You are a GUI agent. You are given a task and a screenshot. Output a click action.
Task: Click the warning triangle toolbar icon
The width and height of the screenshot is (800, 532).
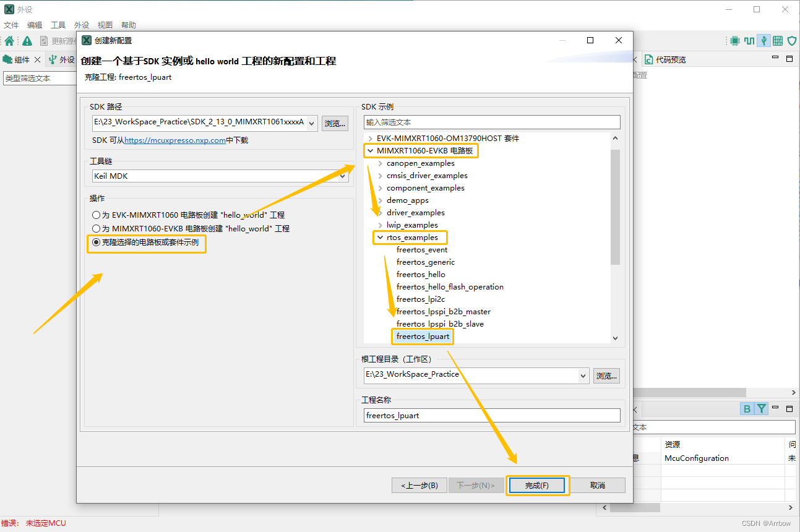(x=27, y=41)
